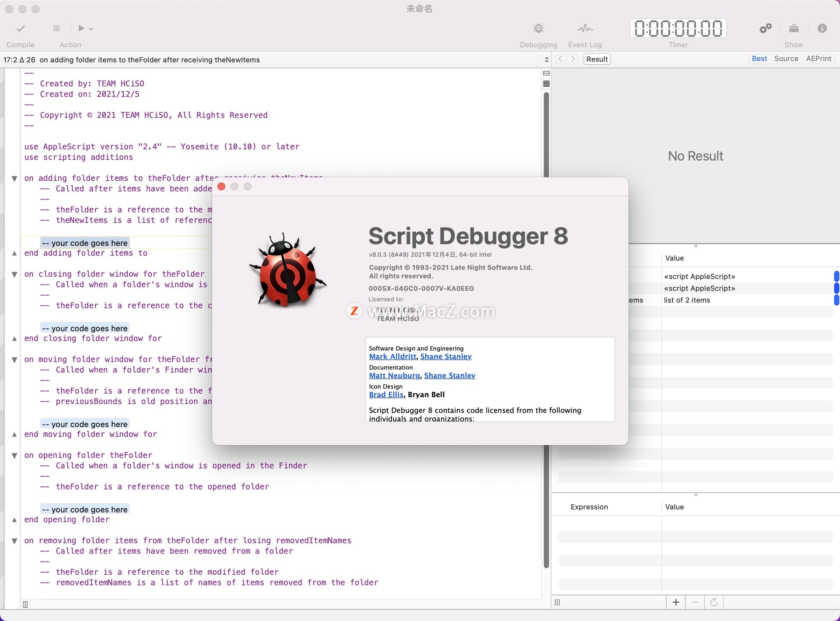Switch to the AEPrint view tab
Screen dimensions: 840x621
(x=819, y=59)
